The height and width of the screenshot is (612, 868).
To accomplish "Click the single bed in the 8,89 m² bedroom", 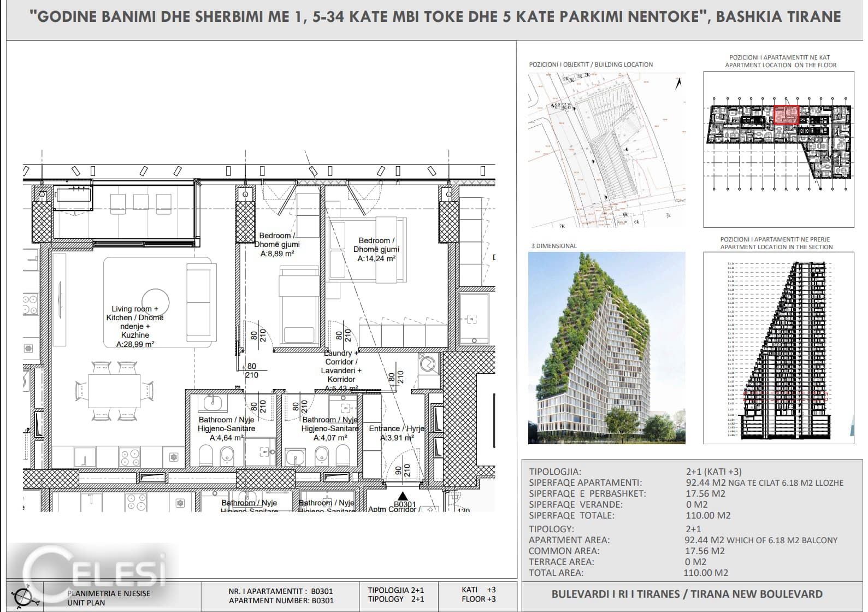I will [299, 306].
